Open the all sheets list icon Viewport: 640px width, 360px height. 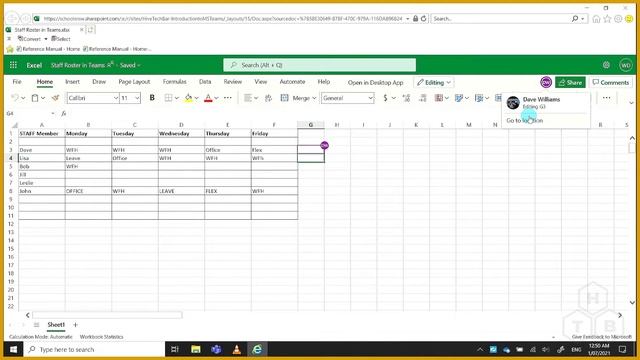click(x=36, y=325)
